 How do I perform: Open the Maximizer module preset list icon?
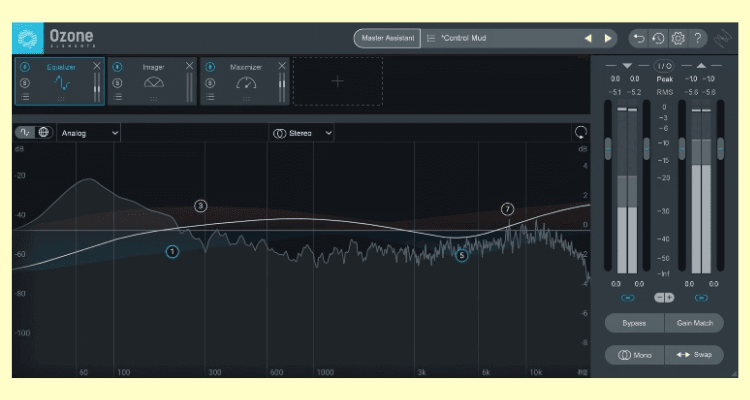[210, 97]
